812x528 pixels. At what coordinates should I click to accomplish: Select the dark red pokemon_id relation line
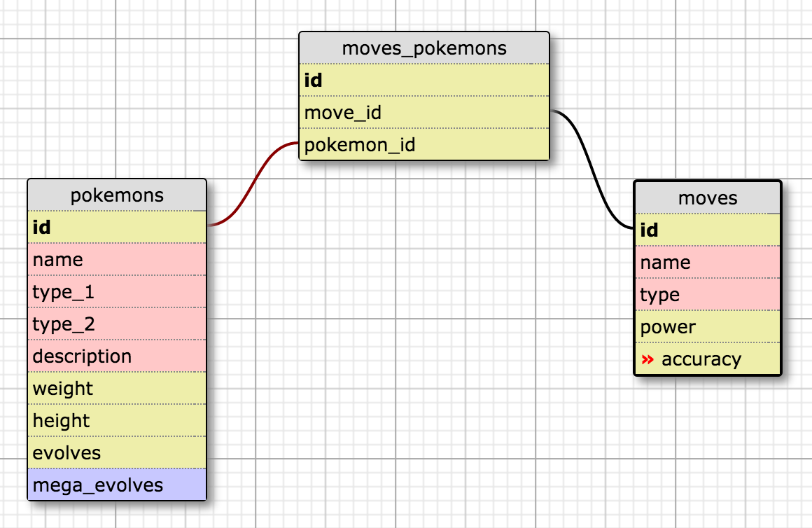253,183
